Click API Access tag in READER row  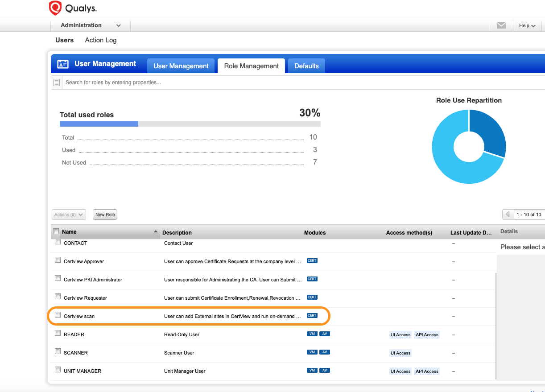[427, 335]
